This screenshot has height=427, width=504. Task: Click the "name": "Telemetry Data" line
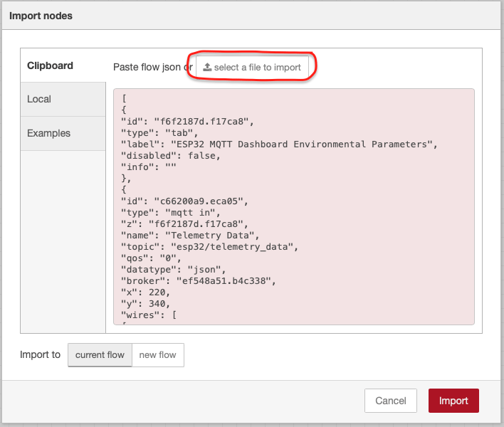pyautogui.click(x=190, y=236)
